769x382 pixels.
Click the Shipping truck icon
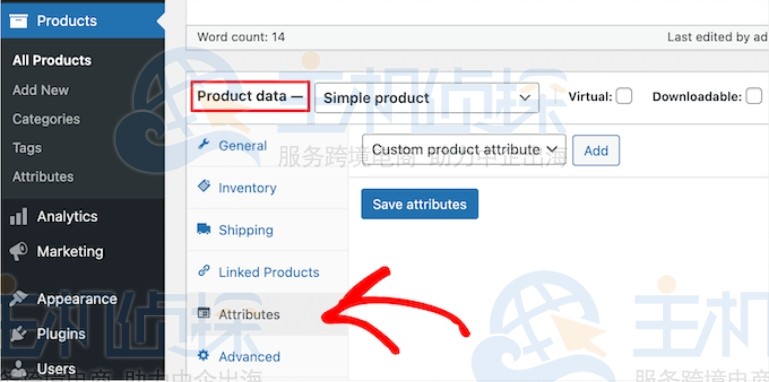tap(204, 229)
